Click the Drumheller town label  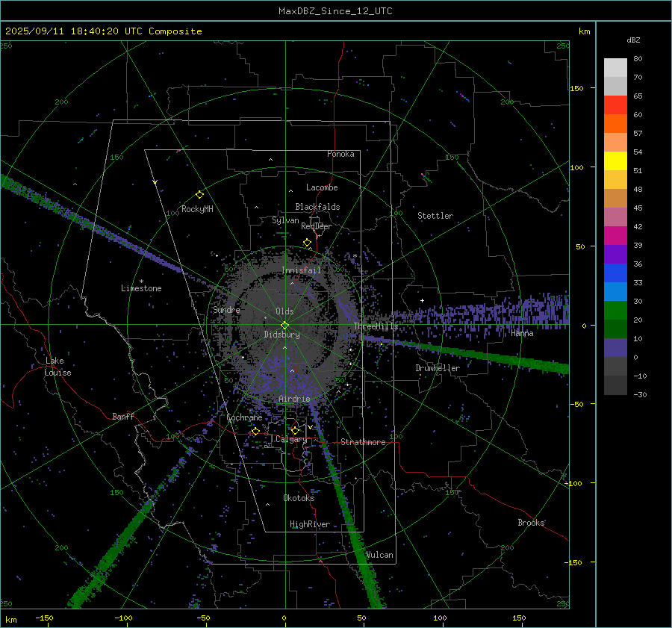tap(438, 368)
